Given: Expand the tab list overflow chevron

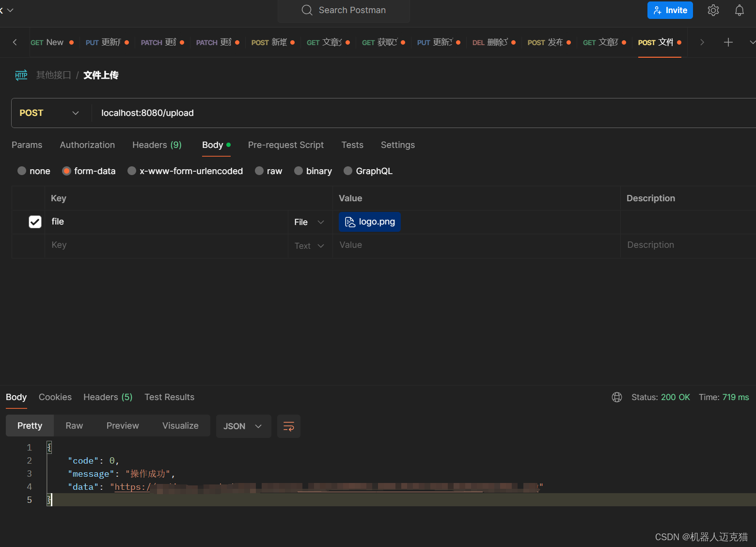Looking at the screenshot, I should [752, 42].
